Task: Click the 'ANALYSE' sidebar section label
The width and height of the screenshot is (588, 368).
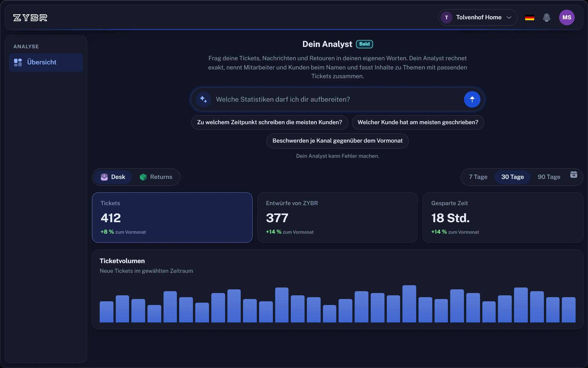Action: (26, 46)
